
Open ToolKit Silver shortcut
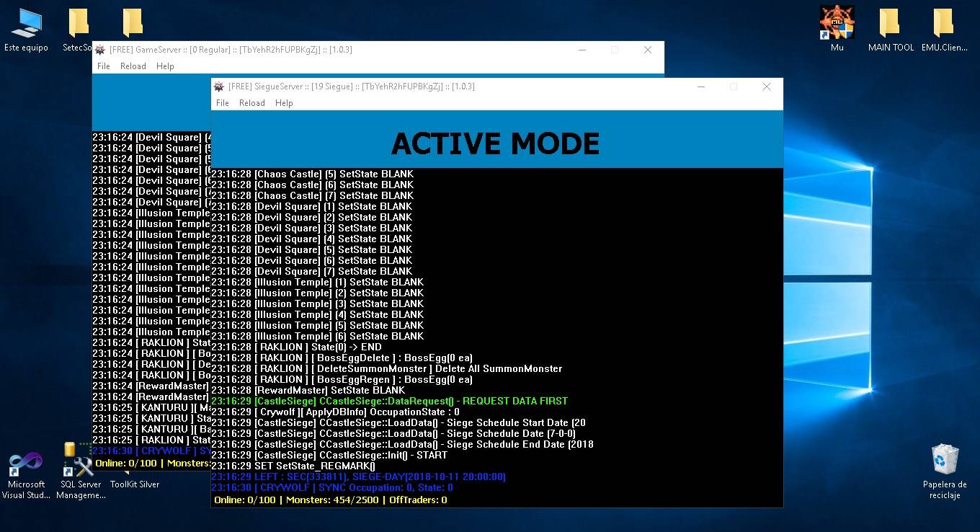pyautogui.click(x=135, y=484)
